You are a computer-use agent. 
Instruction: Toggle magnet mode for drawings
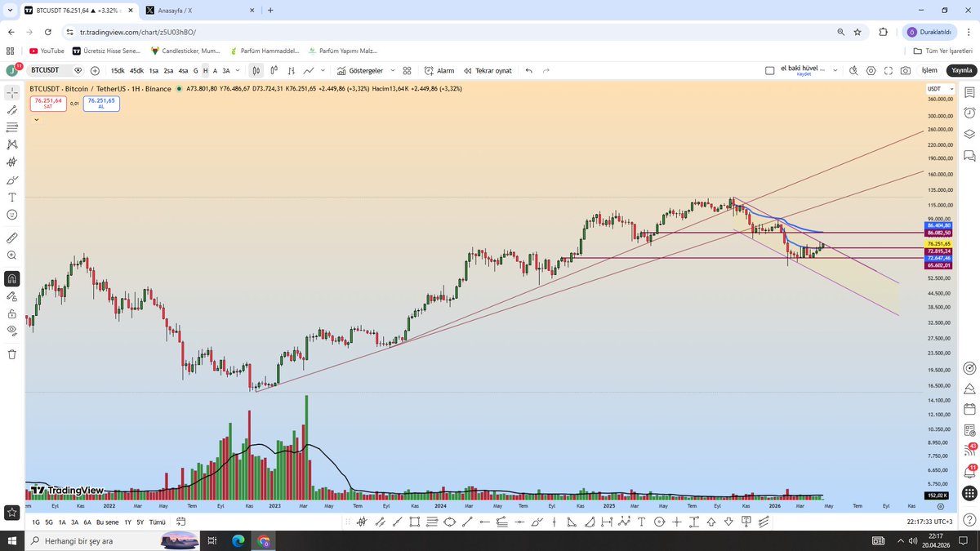click(12, 279)
